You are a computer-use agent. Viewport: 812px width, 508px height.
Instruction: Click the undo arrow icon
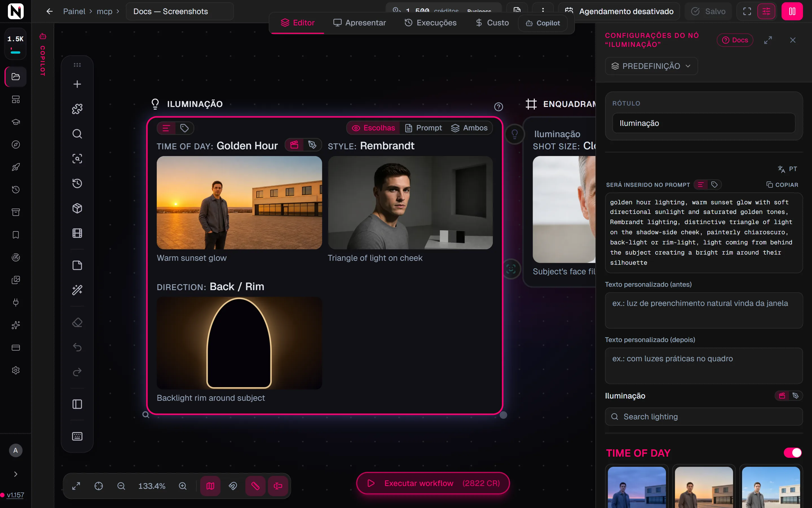(77, 347)
